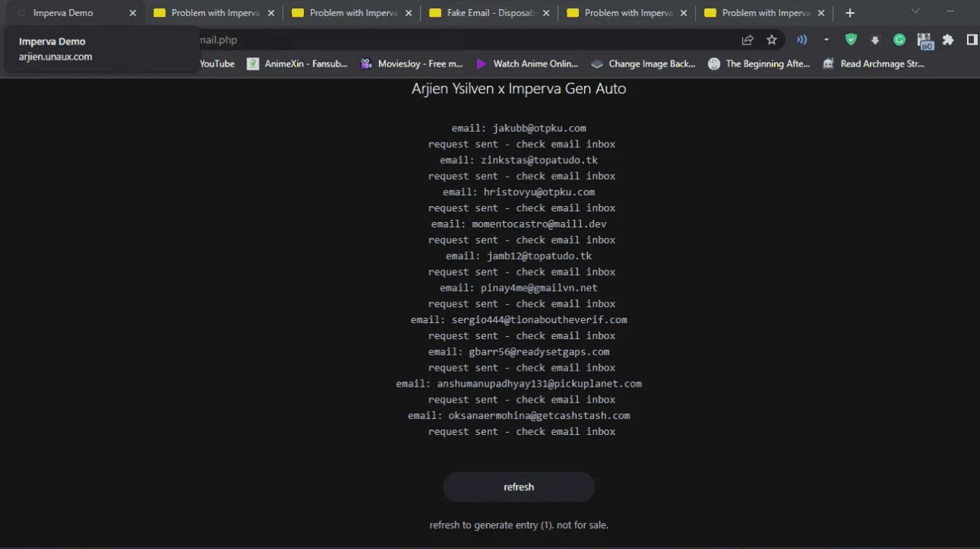
Task: Click the email sergio444@tionabouttheverif.com line
Action: point(519,320)
